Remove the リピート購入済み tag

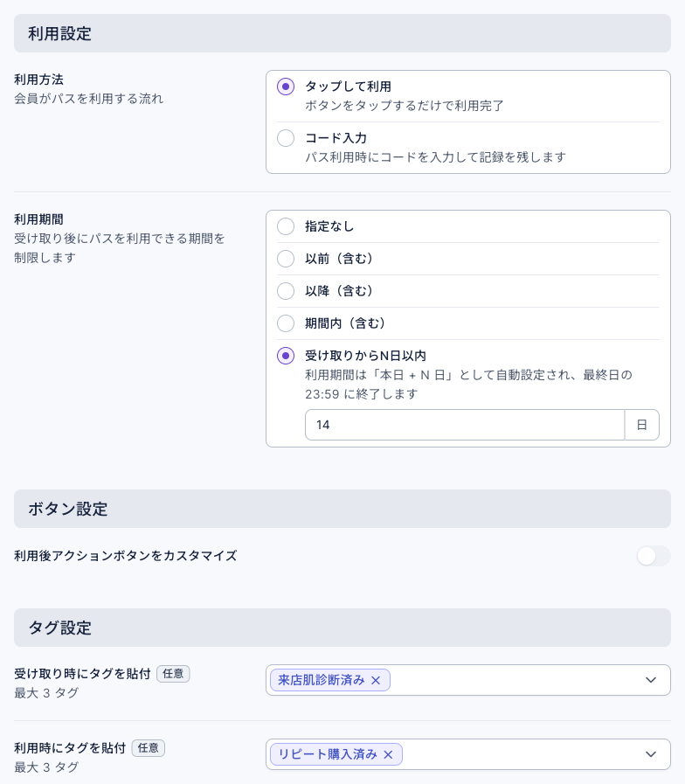pos(388,754)
